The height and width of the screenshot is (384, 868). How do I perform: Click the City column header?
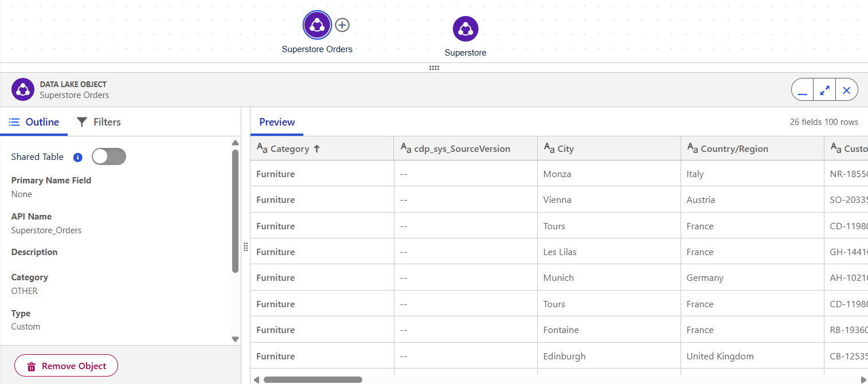pos(609,148)
